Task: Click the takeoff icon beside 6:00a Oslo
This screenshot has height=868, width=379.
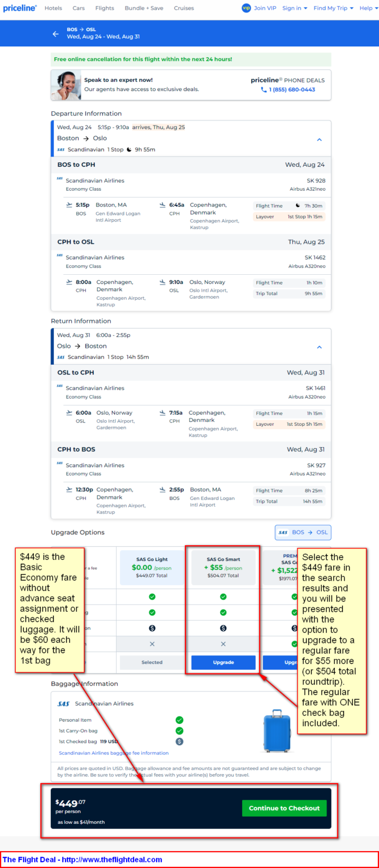Action: (x=70, y=412)
